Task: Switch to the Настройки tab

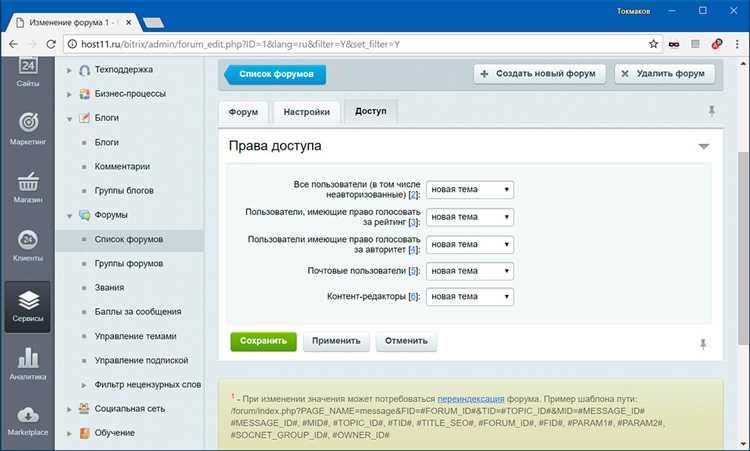Action: click(307, 112)
